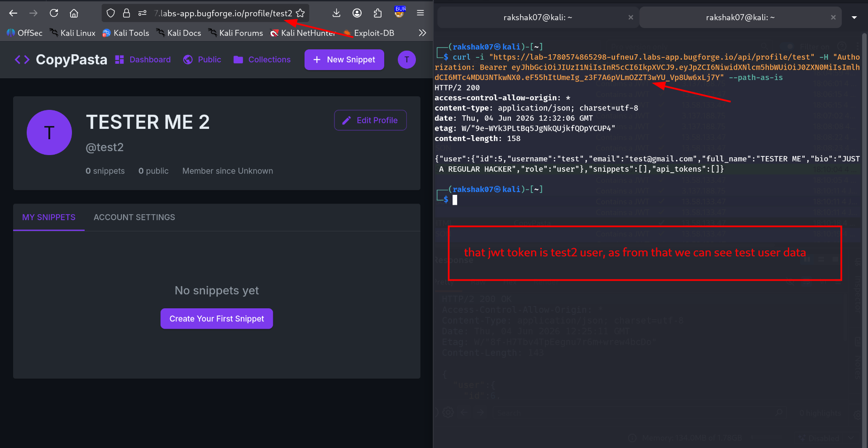Close the second terminal tab

click(x=833, y=17)
